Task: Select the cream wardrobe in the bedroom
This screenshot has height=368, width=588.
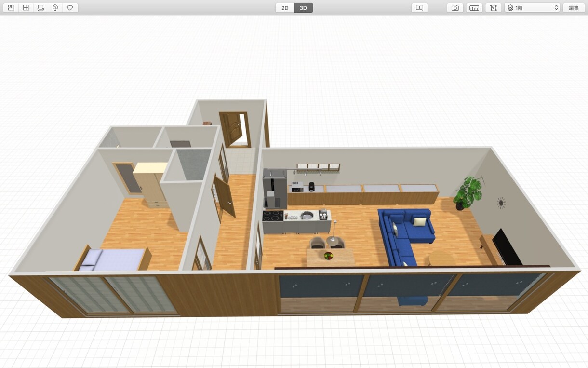Action: (150, 185)
